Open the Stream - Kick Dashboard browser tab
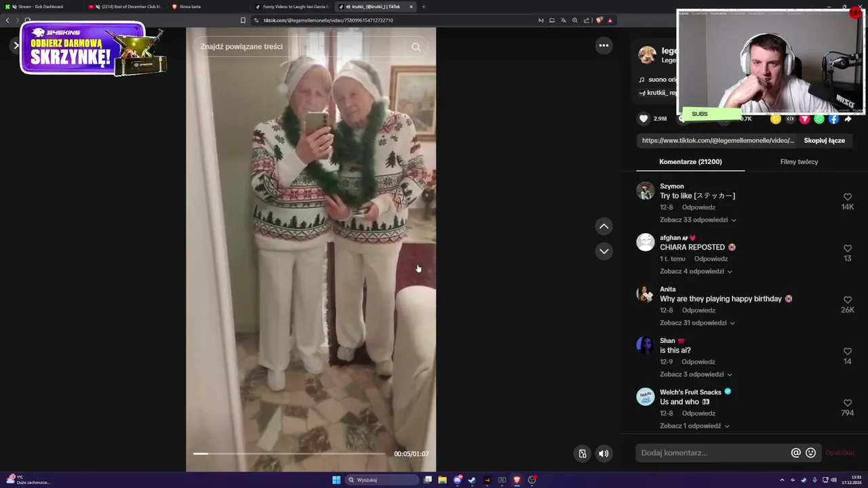The height and width of the screenshot is (488, 868). pos(41,7)
